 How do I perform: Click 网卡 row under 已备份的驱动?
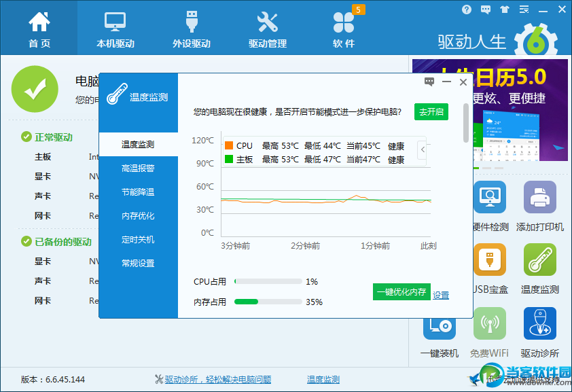(x=67, y=301)
